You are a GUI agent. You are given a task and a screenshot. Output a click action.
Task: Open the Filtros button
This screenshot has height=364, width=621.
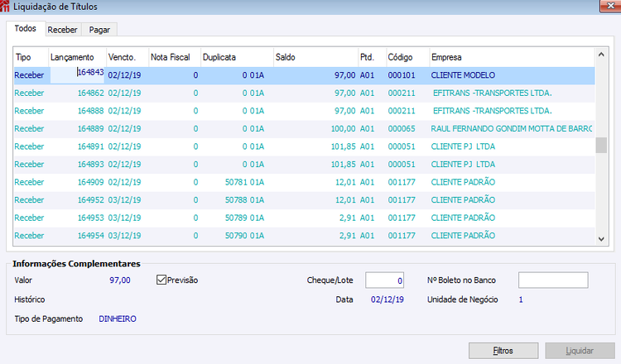click(x=503, y=351)
